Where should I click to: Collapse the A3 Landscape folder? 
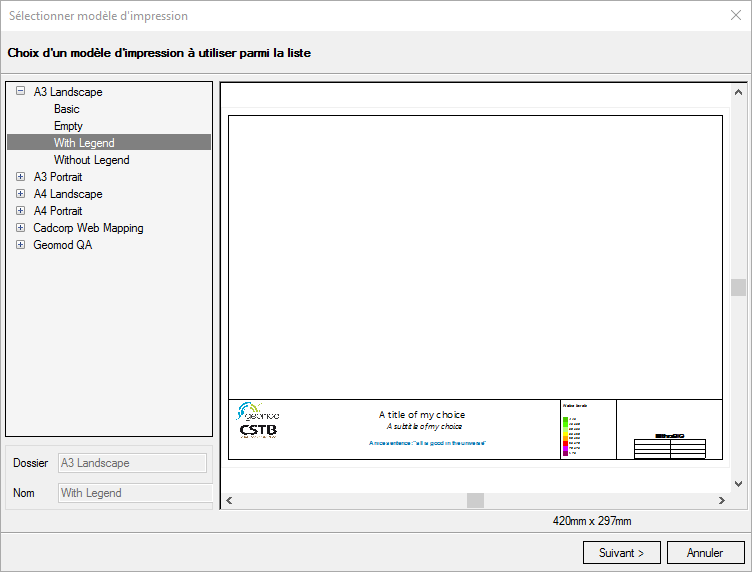20,91
